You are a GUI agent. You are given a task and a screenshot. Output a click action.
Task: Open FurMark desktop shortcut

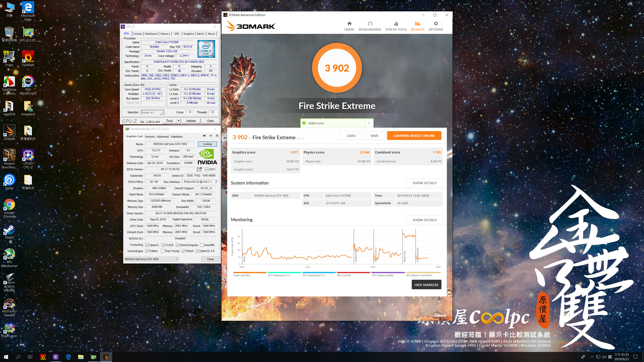[28, 59]
